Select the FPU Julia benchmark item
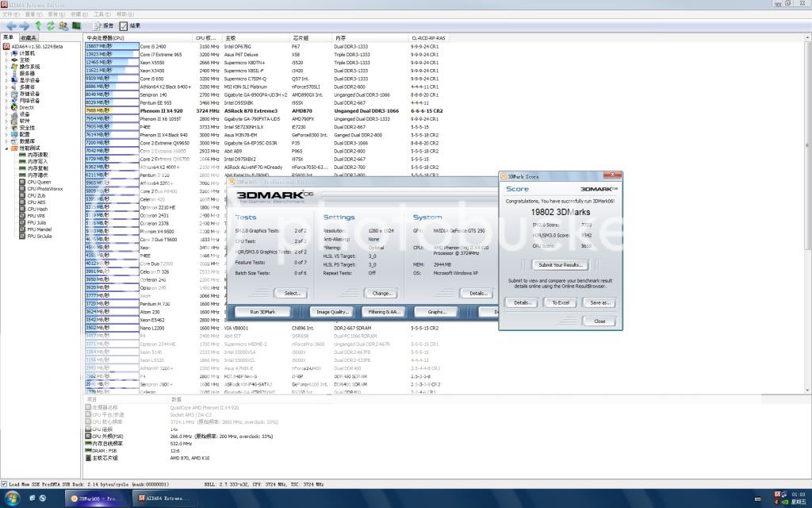Screen dimensions: 812x508 [38, 222]
